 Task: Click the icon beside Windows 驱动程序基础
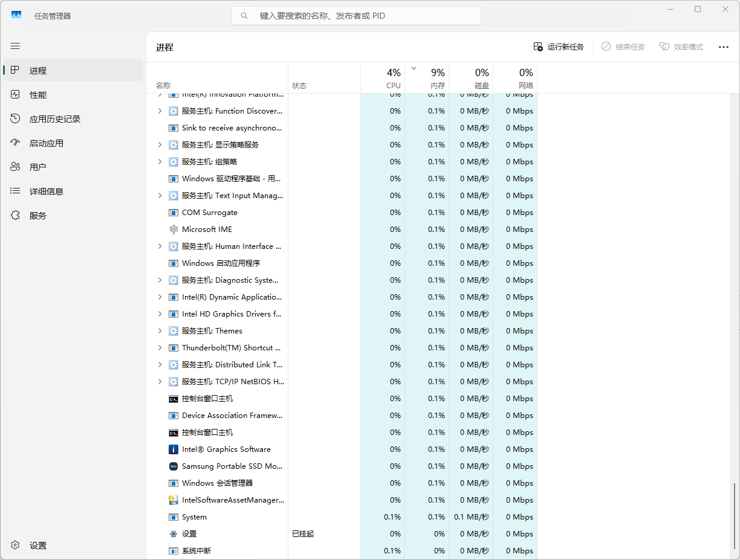point(174,179)
